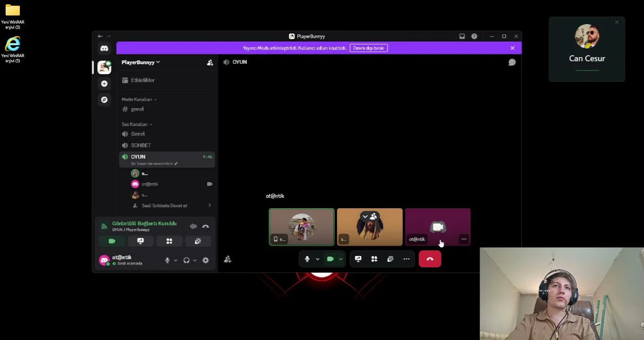Select the OYUN voice channel
The height and width of the screenshot is (340, 644).
pyautogui.click(x=166, y=157)
